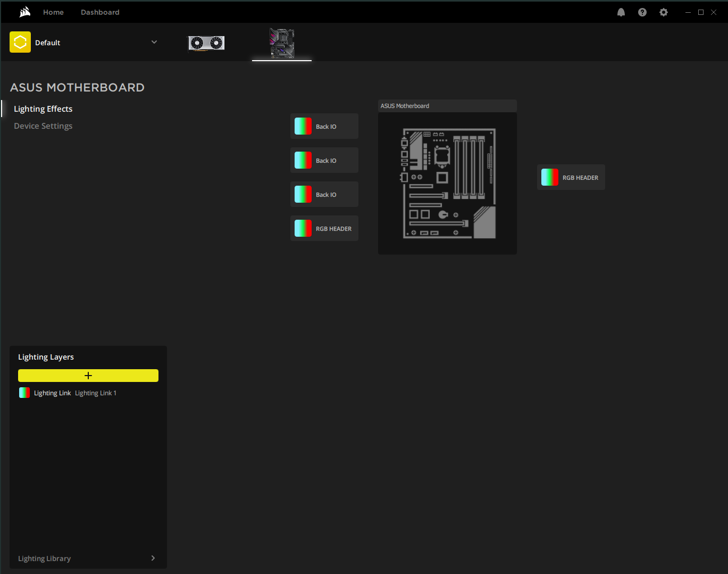The width and height of the screenshot is (728, 574).
Task: Click the Lighting Library label
Action: pos(44,559)
